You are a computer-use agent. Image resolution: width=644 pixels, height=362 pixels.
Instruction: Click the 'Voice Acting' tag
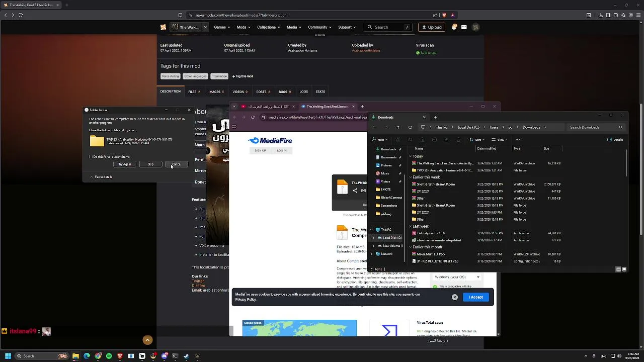pyautogui.click(x=170, y=76)
